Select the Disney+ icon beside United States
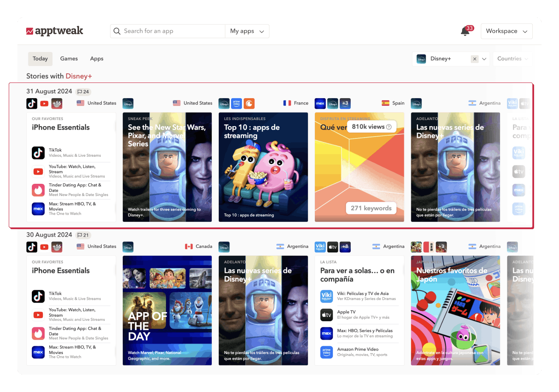559x392 pixels. coord(128,103)
